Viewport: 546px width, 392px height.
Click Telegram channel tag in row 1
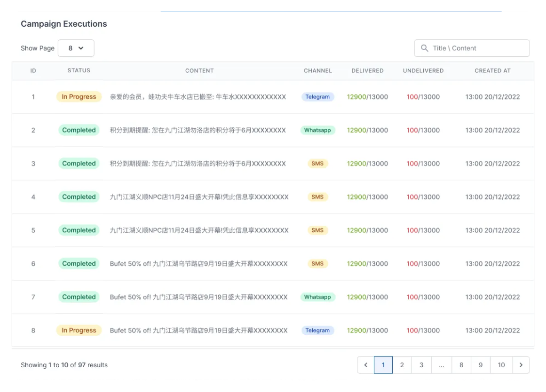click(x=318, y=97)
